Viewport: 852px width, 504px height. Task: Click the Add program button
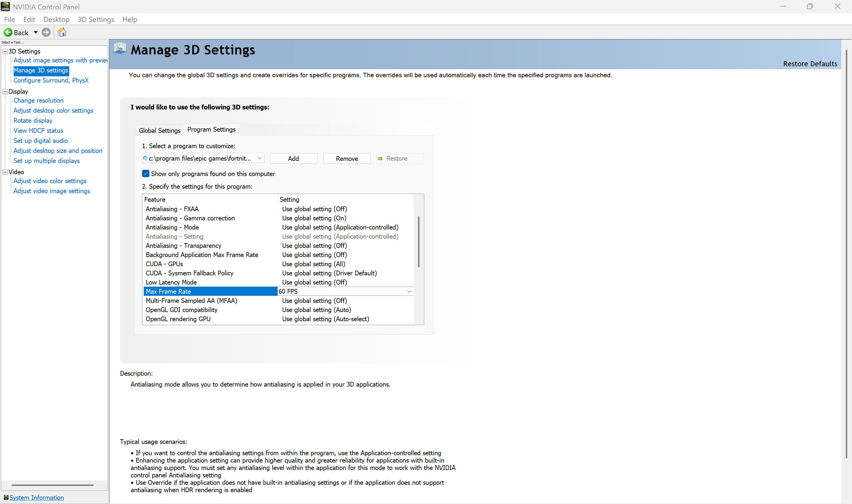[x=293, y=159]
